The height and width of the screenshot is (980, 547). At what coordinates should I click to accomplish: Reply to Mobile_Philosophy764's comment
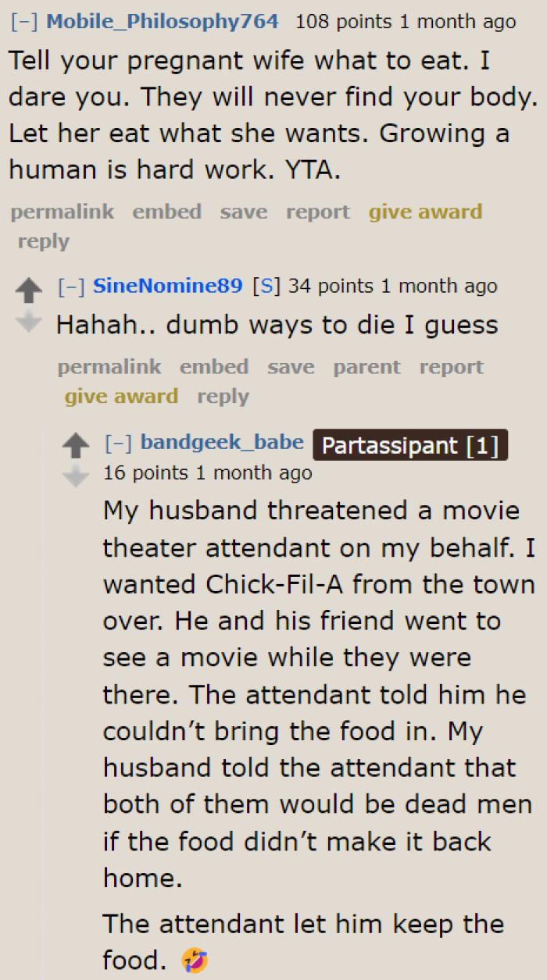click(x=43, y=241)
